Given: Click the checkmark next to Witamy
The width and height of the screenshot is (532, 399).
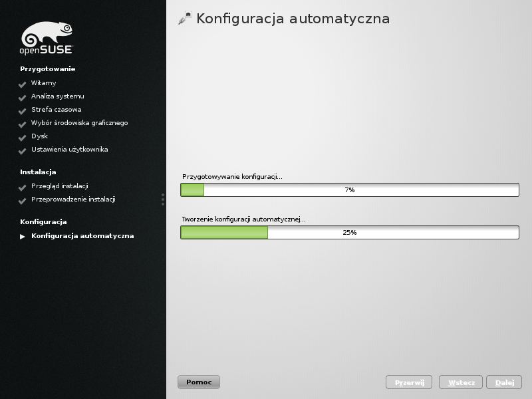Looking at the screenshot, I should tap(22, 84).
